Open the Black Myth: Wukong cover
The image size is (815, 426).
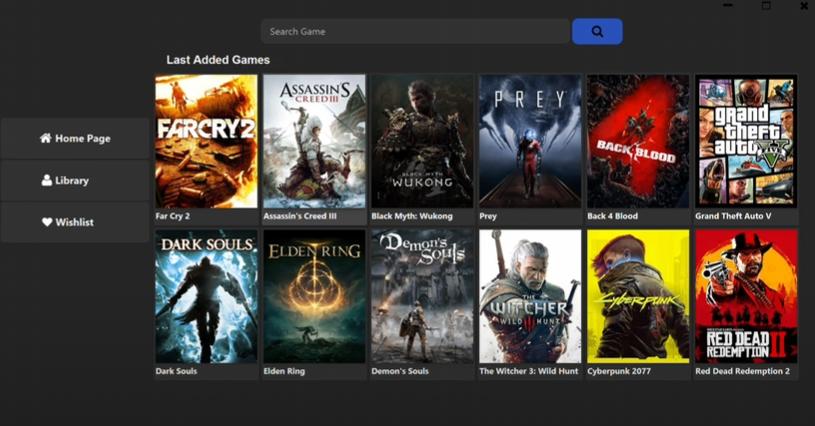click(x=422, y=141)
